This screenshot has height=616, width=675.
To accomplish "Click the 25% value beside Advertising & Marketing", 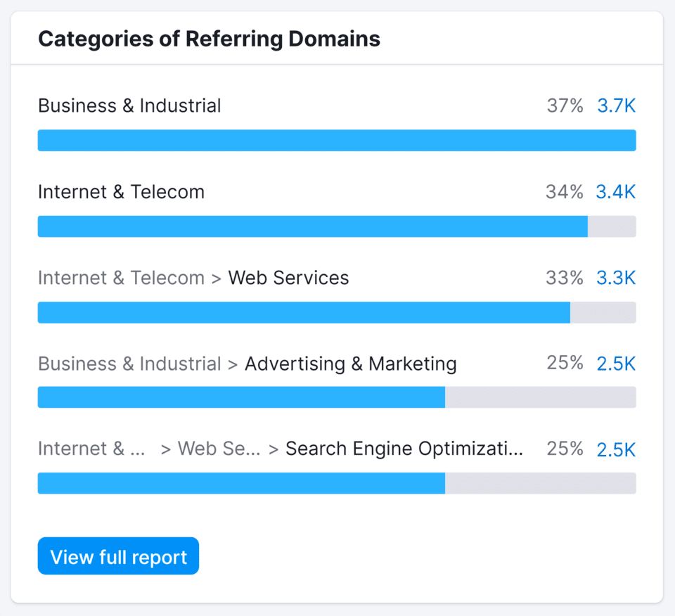I will (x=565, y=364).
